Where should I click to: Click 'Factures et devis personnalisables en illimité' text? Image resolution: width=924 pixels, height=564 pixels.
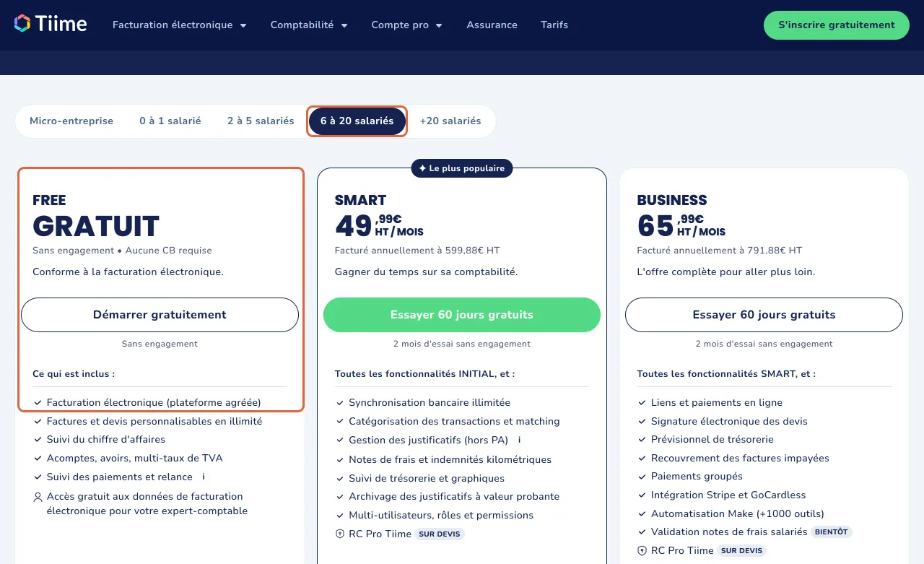(154, 421)
